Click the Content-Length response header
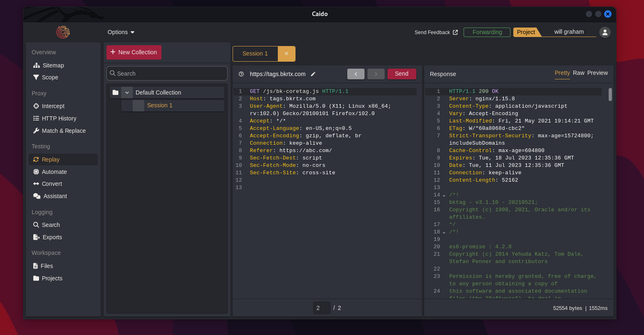This screenshot has width=644, height=335. coord(483,180)
